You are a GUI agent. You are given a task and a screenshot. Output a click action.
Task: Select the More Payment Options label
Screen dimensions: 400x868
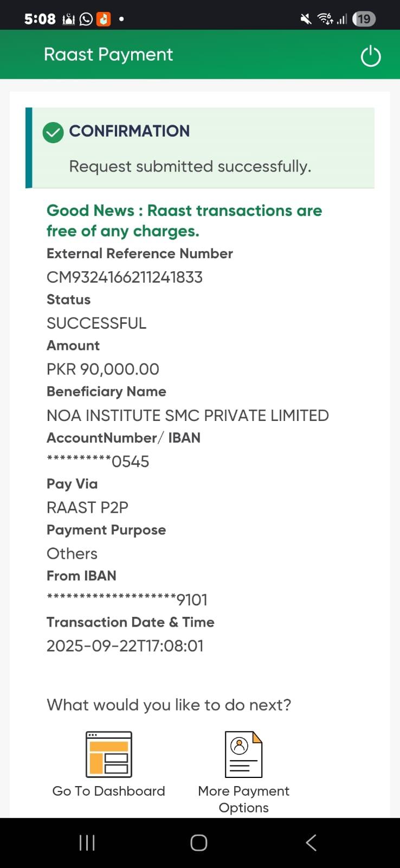(243, 799)
